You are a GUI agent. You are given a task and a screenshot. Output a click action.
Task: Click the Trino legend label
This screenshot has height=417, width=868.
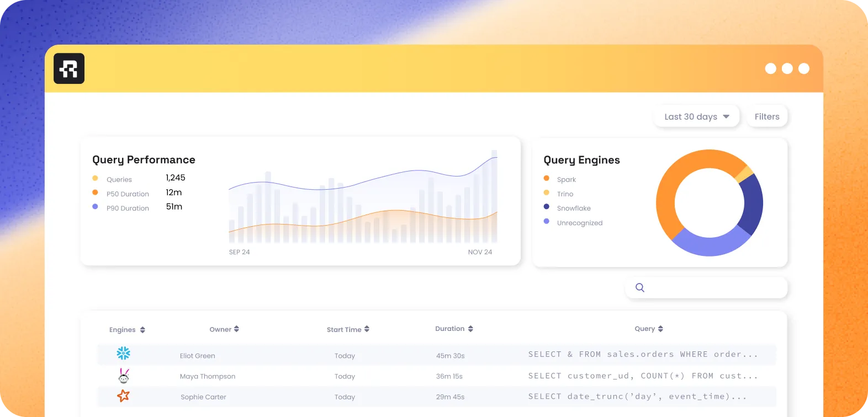coord(565,194)
